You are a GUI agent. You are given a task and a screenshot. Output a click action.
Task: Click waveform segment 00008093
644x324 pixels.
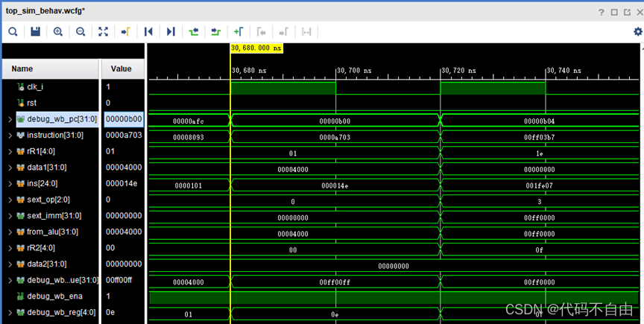(188, 138)
